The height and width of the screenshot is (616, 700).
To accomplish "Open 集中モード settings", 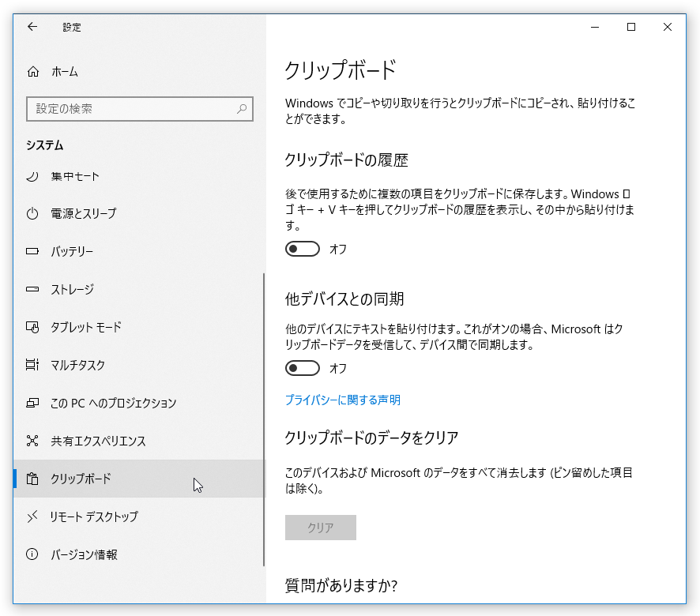I will point(138,176).
